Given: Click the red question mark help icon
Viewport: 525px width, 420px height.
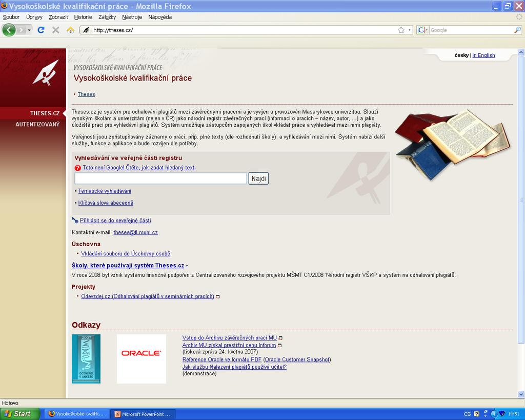Looking at the screenshot, I should coord(78,168).
